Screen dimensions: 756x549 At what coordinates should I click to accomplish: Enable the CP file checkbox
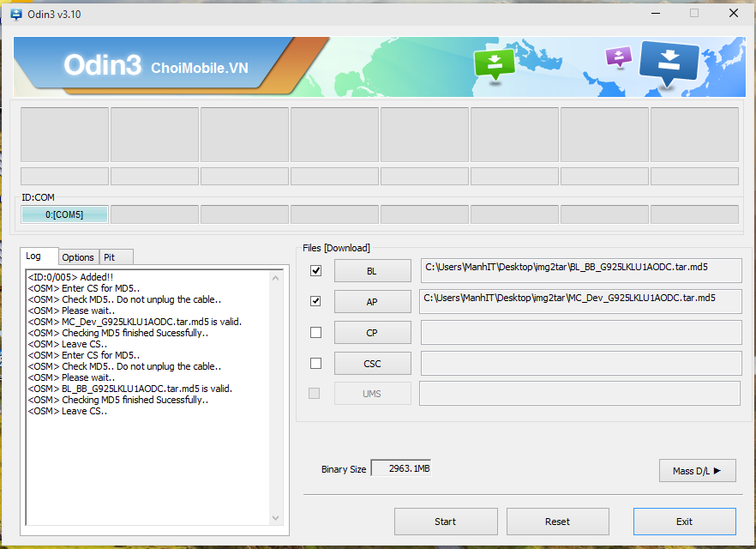pyautogui.click(x=315, y=333)
